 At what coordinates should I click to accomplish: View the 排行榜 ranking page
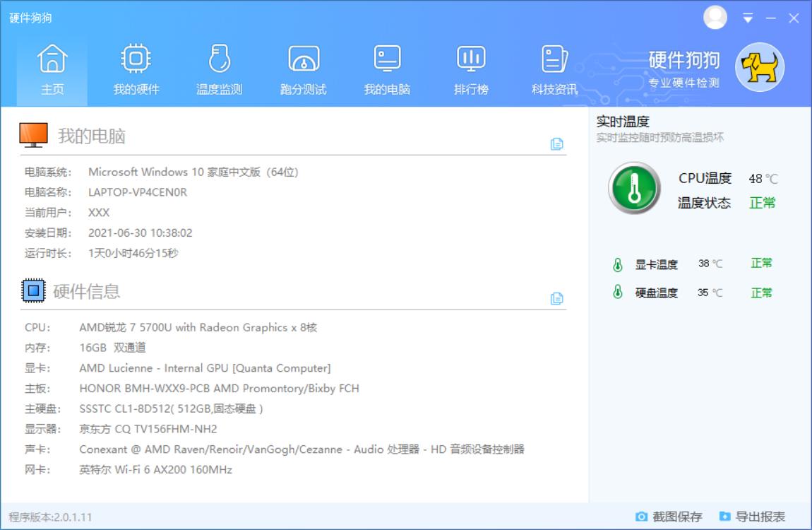click(470, 69)
